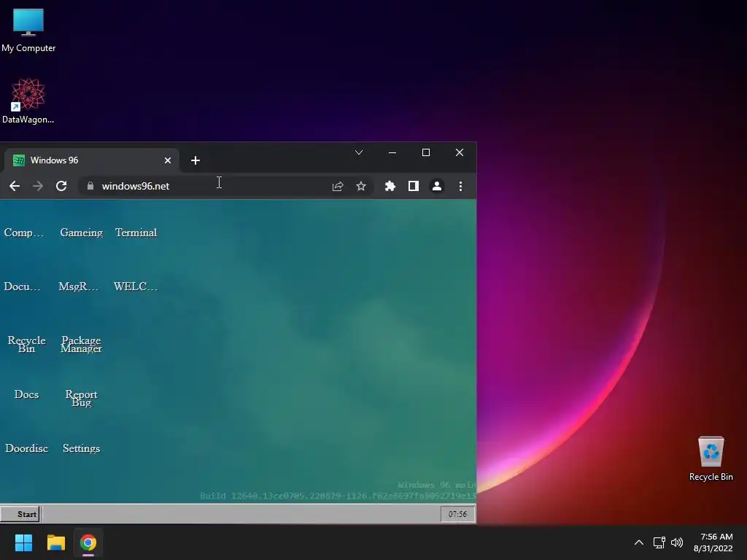747x560 pixels.
Task: Launch the Package Manager shortcut
Action: click(82, 344)
